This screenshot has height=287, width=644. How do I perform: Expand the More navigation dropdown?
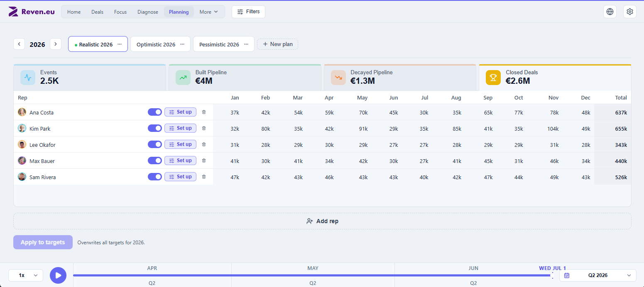point(208,12)
